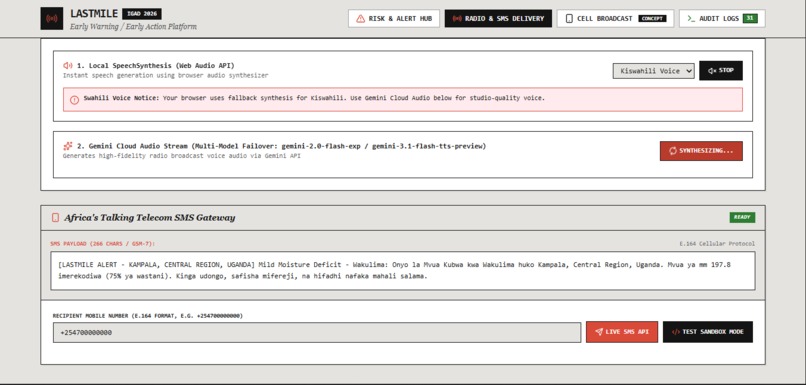Select the SMS payload text box
Image resolution: width=806 pixels, height=385 pixels.
coord(402,271)
